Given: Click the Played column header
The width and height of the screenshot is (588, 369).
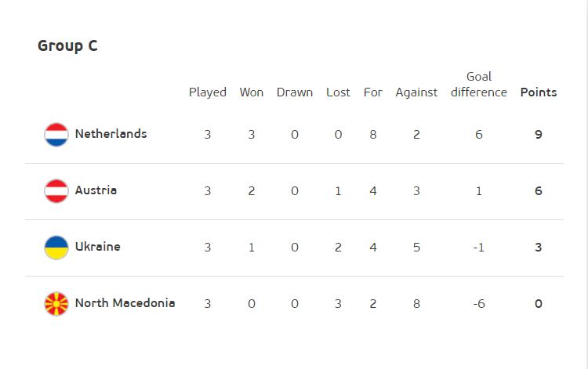Looking at the screenshot, I should coord(208,92).
